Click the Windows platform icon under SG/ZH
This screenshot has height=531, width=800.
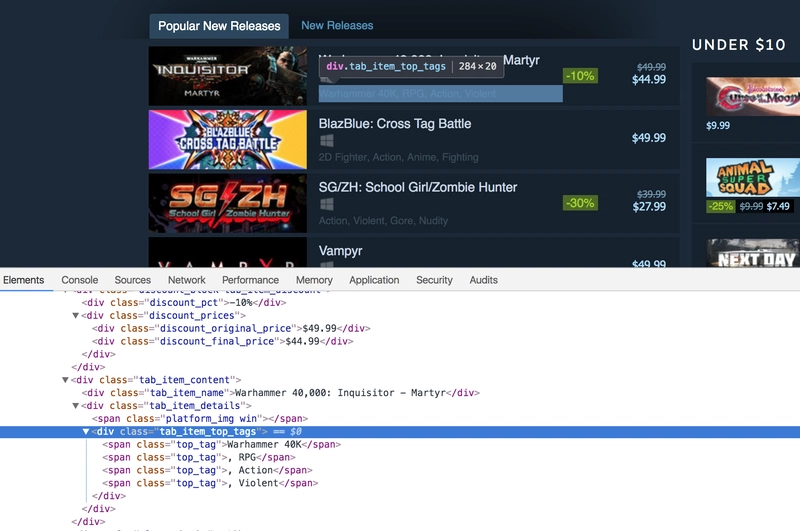point(327,205)
